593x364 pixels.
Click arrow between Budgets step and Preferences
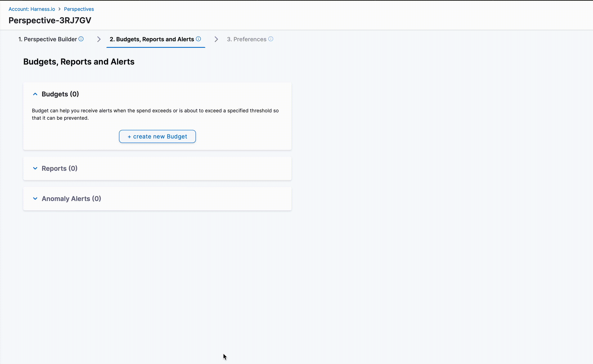[x=216, y=39]
